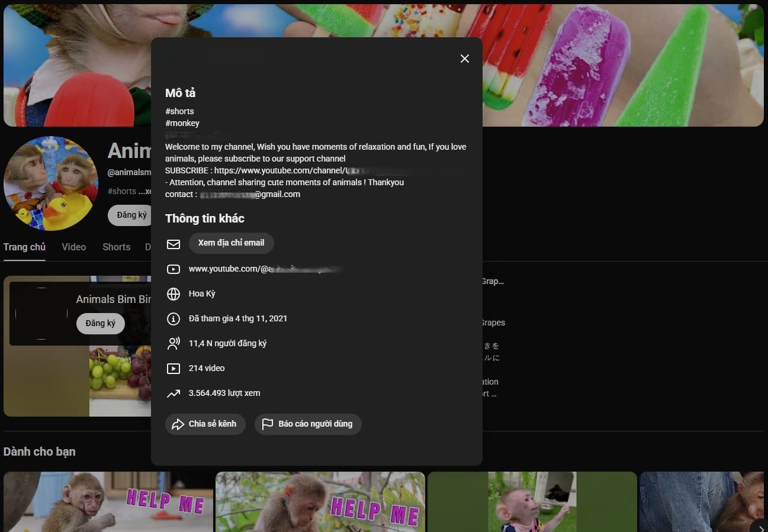Click the trending arrow views icon
This screenshot has height=532, width=768.
(x=173, y=394)
